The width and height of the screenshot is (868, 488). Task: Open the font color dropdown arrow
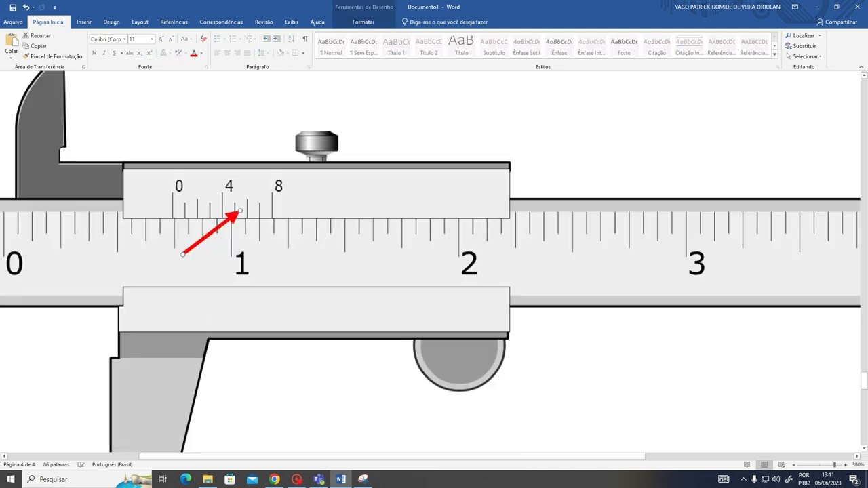pyautogui.click(x=201, y=53)
